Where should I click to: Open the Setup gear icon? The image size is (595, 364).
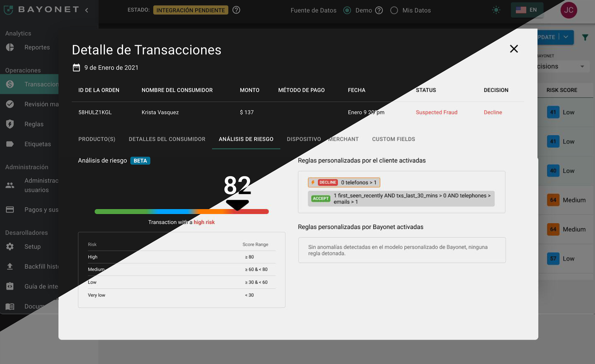tap(10, 246)
